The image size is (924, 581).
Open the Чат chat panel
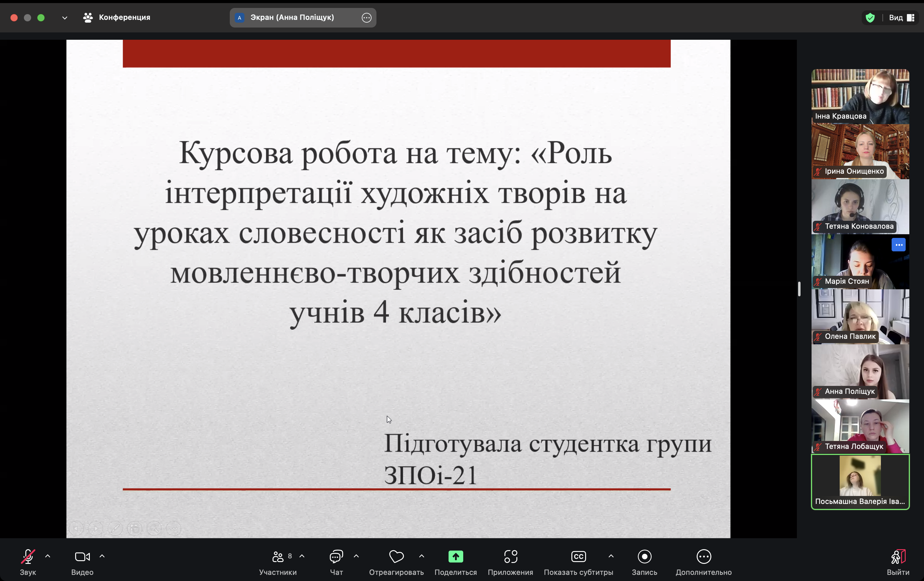tap(336, 557)
